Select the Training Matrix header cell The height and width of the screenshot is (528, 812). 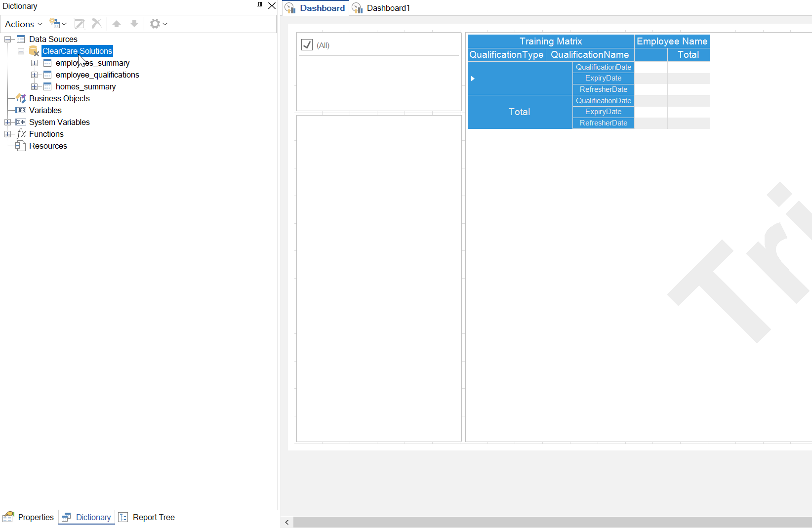[x=551, y=41]
